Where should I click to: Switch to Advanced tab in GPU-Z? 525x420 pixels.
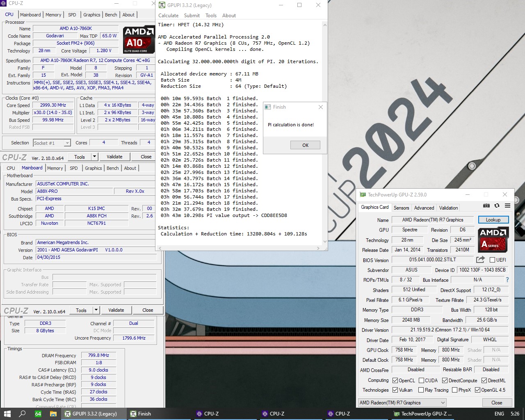click(424, 208)
